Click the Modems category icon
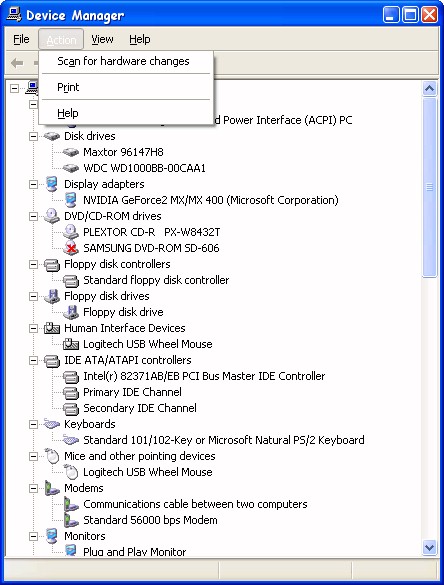Viewport: 444px width, 585px height. [x=51, y=488]
